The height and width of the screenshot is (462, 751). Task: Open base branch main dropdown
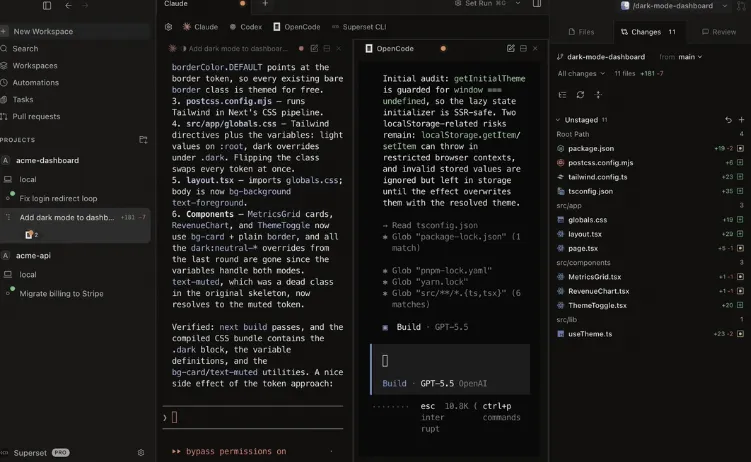click(690, 57)
